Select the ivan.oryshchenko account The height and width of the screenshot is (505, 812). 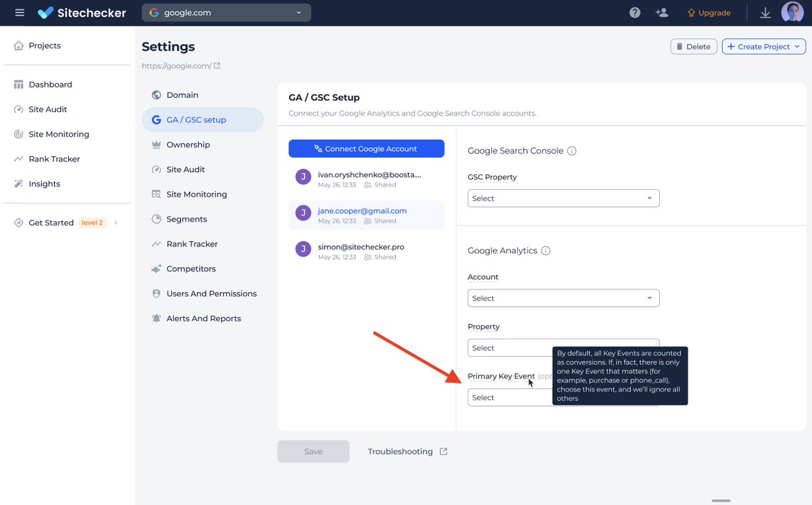(x=366, y=178)
